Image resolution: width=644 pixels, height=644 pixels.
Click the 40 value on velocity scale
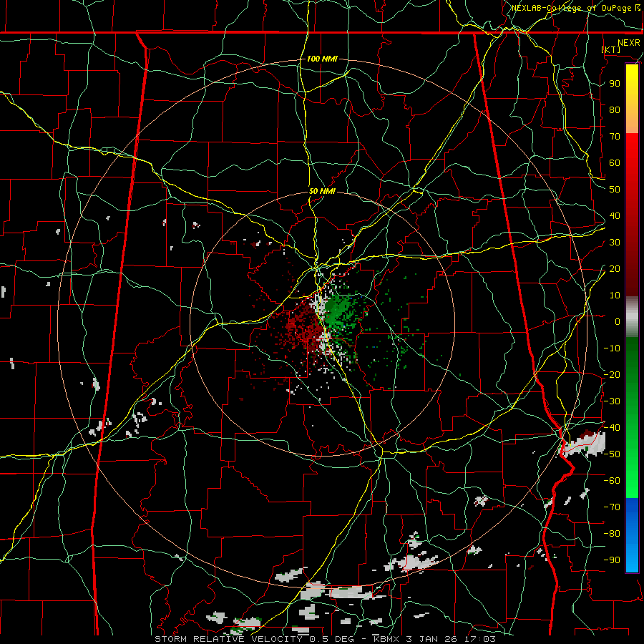click(x=615, y=215)
